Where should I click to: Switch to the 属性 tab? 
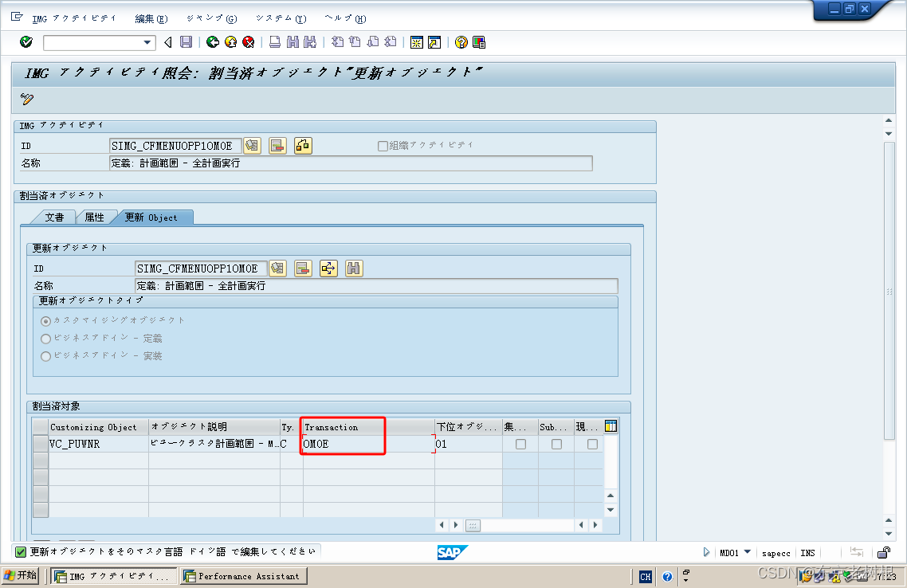click(96, 217)
